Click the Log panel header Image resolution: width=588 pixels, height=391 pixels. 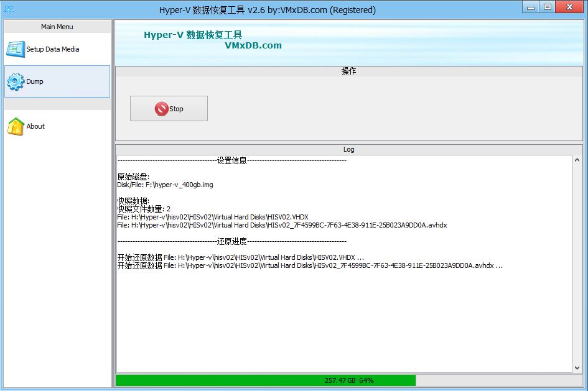(x=348, y=149)
